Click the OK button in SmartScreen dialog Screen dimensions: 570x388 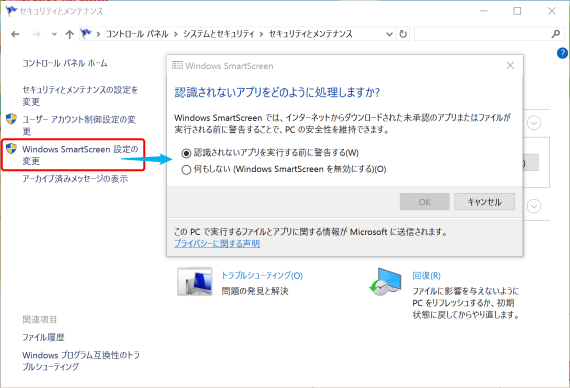[x=425, y=202]
